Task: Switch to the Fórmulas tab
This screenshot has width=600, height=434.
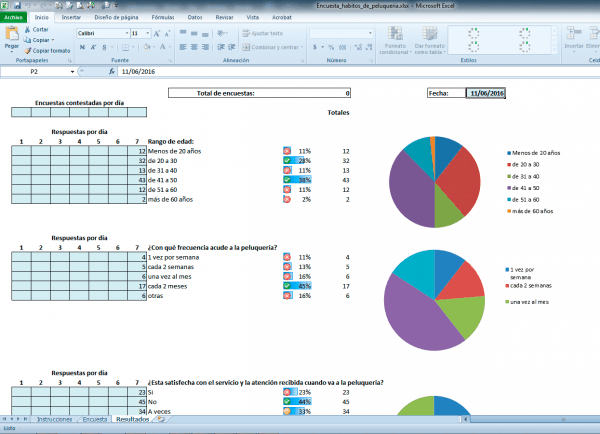Action: pyautogui.click(x=163, y=17)
